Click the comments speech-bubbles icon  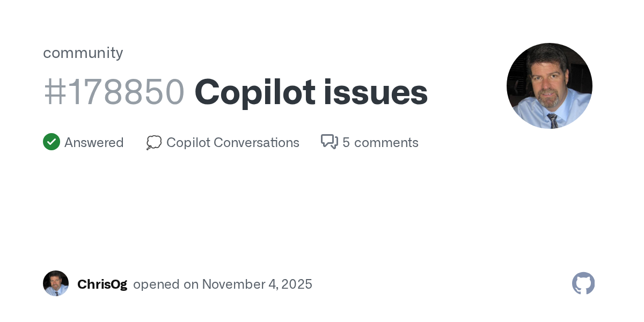pyautogui.click(x=330, y=142)
